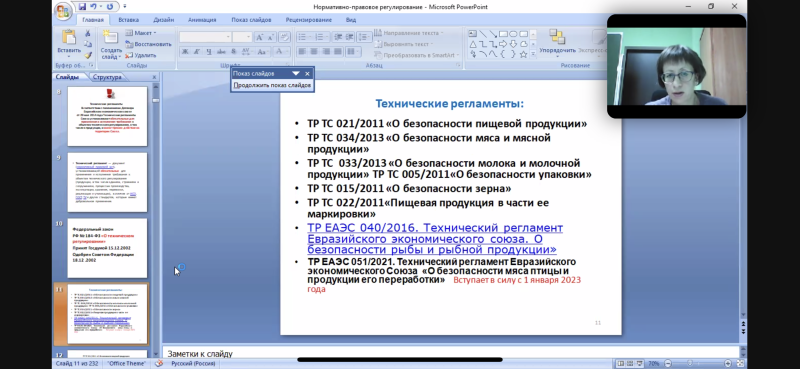
Task: Activate the Format Painter brush
Action: click(x=88, y=55)
